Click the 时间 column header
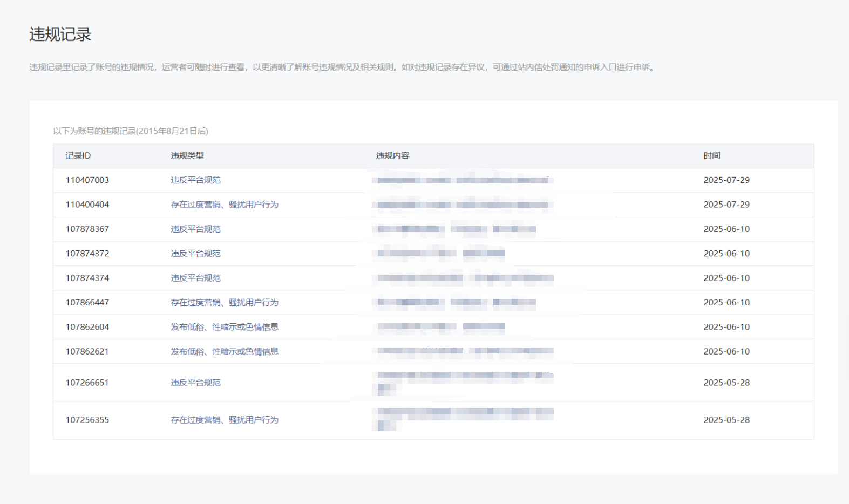 tap(711, 156)
